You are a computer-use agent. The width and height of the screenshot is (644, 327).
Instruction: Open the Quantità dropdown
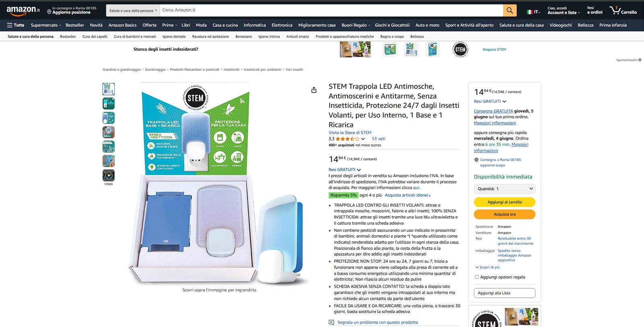[504, 189]
